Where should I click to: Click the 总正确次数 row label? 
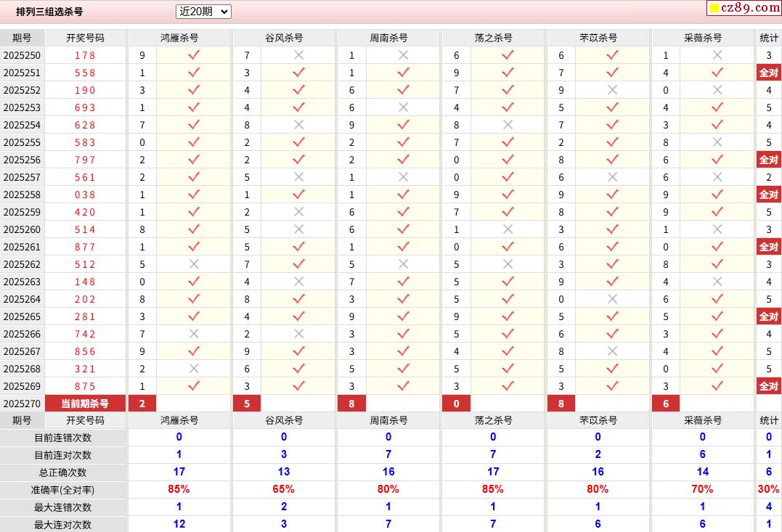[63, 472]
